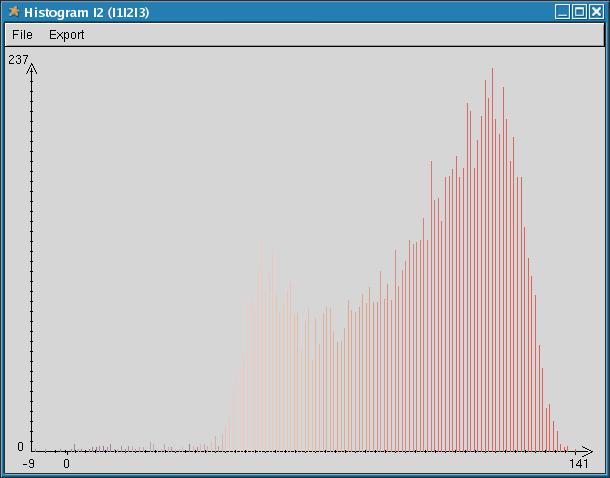Image resolution: width=610 pixels, height=478 pixels.
Task: Minimize the Histogram I2 window
Action: click(x=562, y=12)
